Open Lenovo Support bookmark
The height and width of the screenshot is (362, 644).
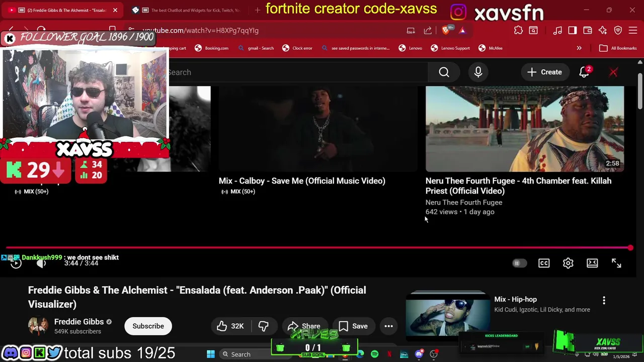[x=450, y=48]
